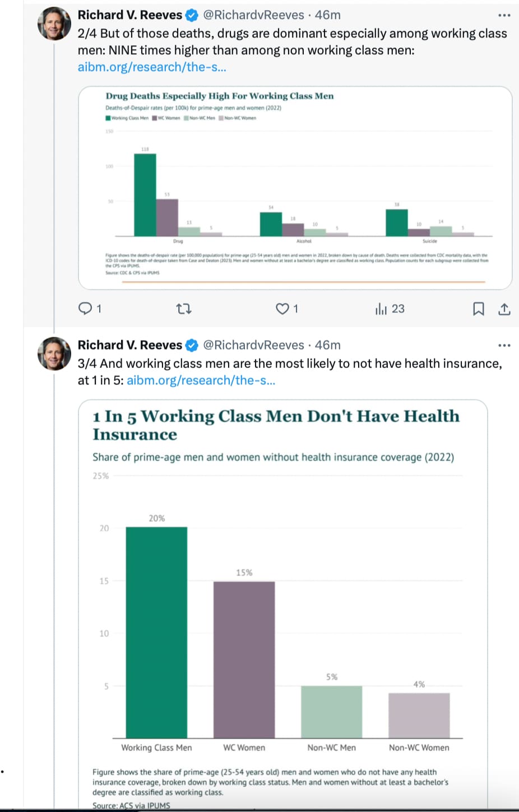Image resolution: width=519 pixels, height=812 pixels.
Task: Open Drug Deaths chart image
Action: pyautogui.click(x=295, y=188)
